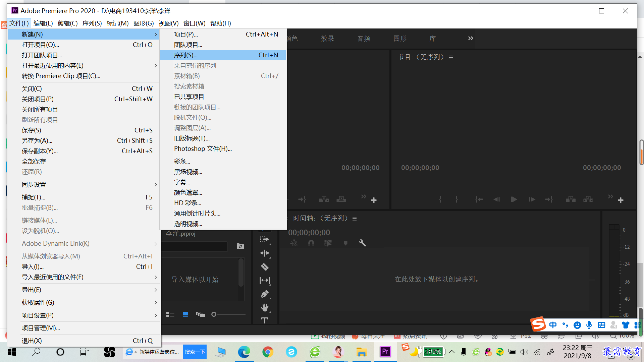Show more workspace tabs overflow chevron

point(471,38)
